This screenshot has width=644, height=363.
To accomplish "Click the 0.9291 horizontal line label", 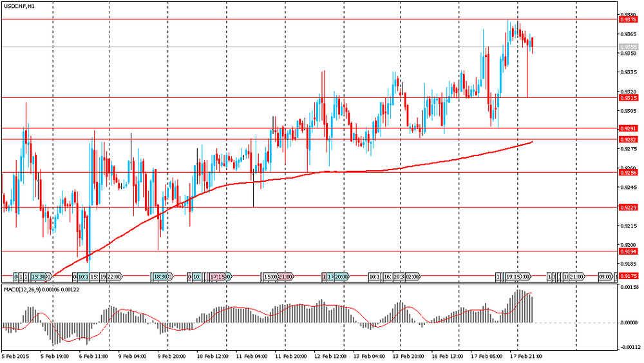I will [x=629, y=129].
